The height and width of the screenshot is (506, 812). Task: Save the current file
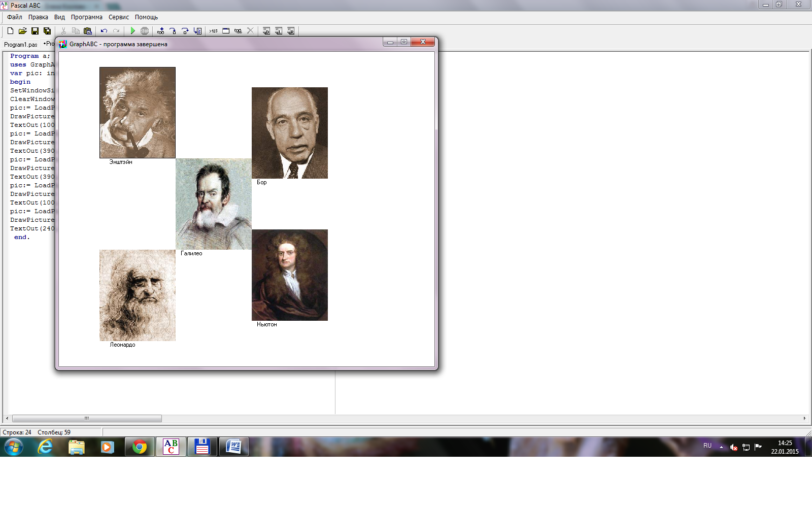pos(35,31)
